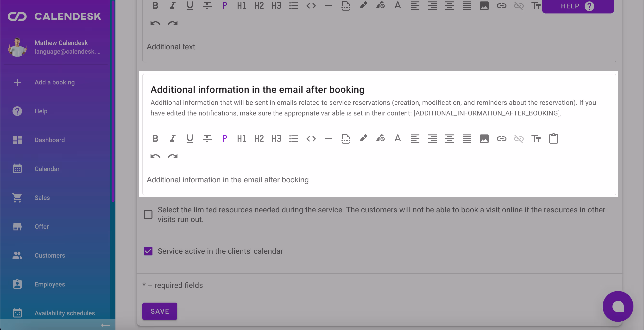
Task: Center align text in email info editor
Action: coord(449,139)
